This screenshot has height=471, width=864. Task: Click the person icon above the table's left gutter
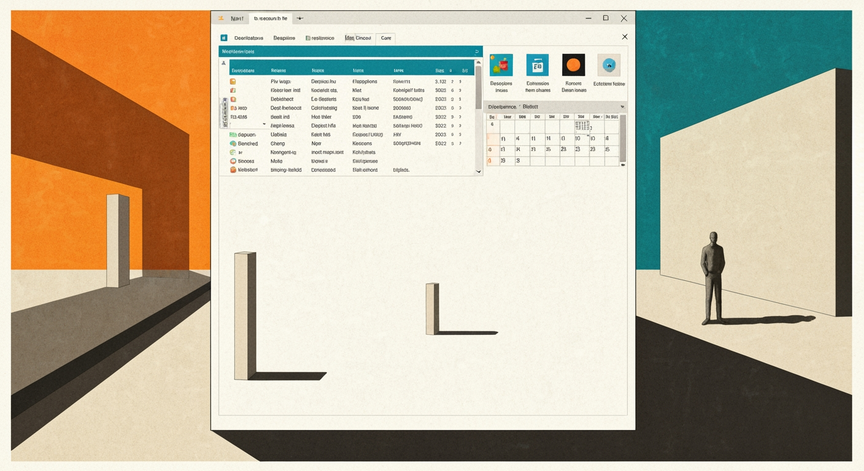tap(224, 63)
